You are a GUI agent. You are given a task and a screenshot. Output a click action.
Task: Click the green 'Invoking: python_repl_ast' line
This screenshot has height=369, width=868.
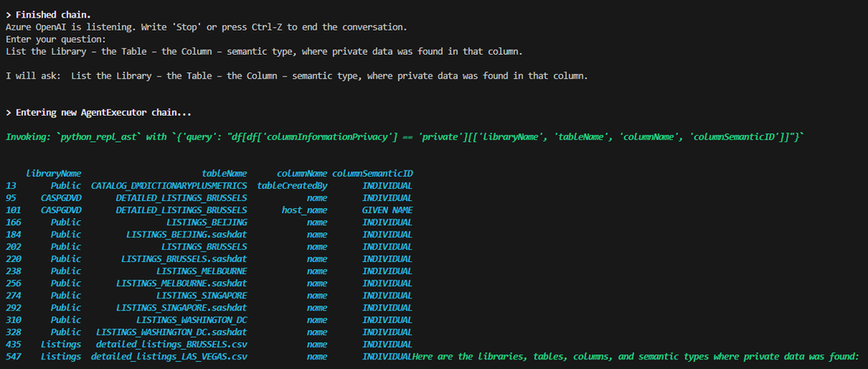405,138
